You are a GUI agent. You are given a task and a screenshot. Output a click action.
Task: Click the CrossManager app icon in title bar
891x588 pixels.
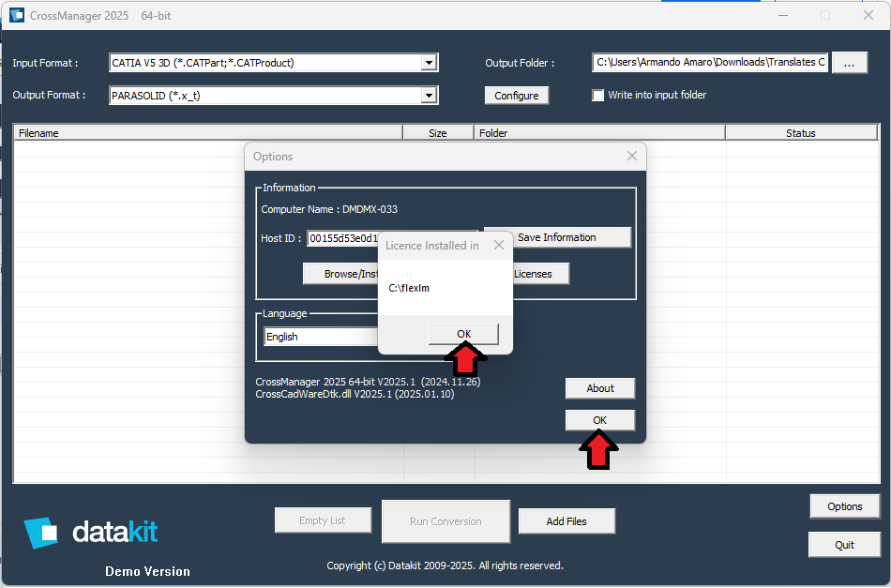click(x=17, y=15)
